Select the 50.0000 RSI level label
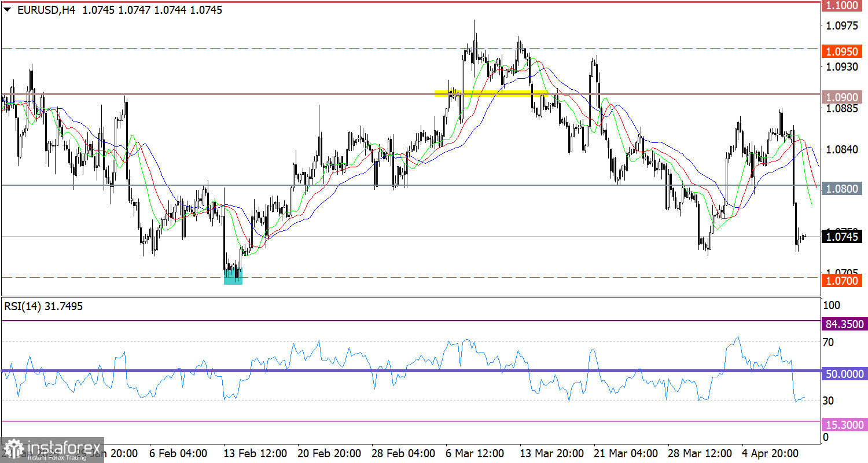The width and height of the screenshot is (868, 463). (x=844, y=374)
